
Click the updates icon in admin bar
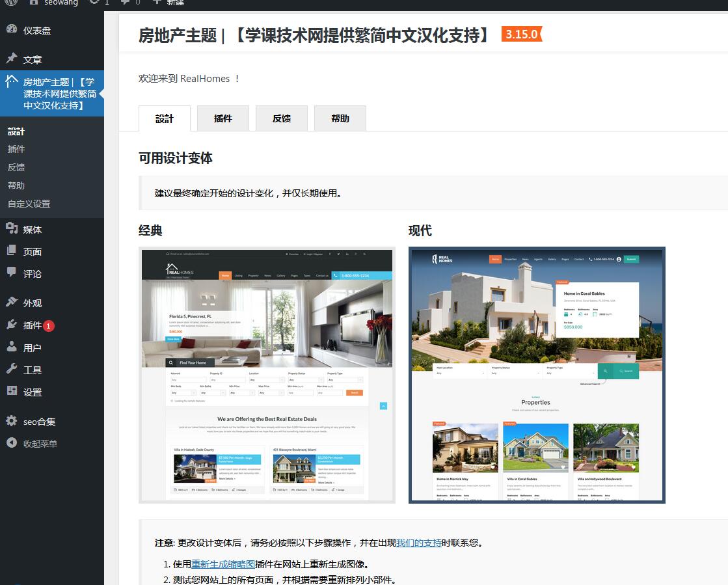[94, 3]
